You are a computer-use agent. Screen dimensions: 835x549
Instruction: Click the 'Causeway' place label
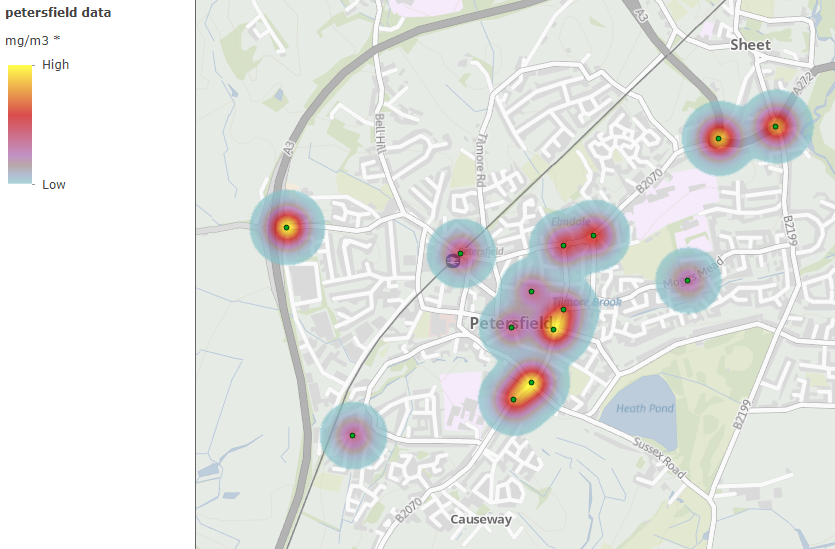coord(481,520)
